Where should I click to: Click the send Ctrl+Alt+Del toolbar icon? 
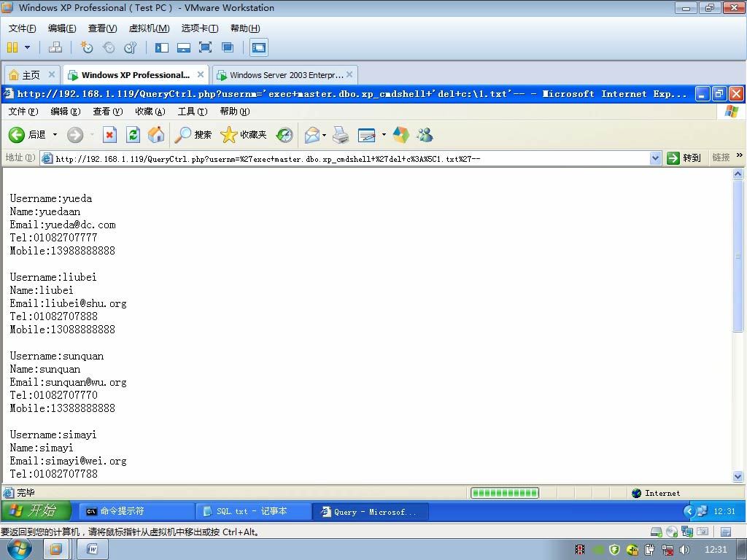click(x=55, y=47)
